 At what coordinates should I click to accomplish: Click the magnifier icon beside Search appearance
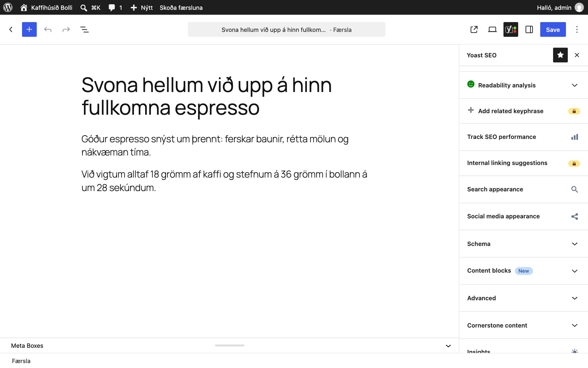tap(575, 190)
